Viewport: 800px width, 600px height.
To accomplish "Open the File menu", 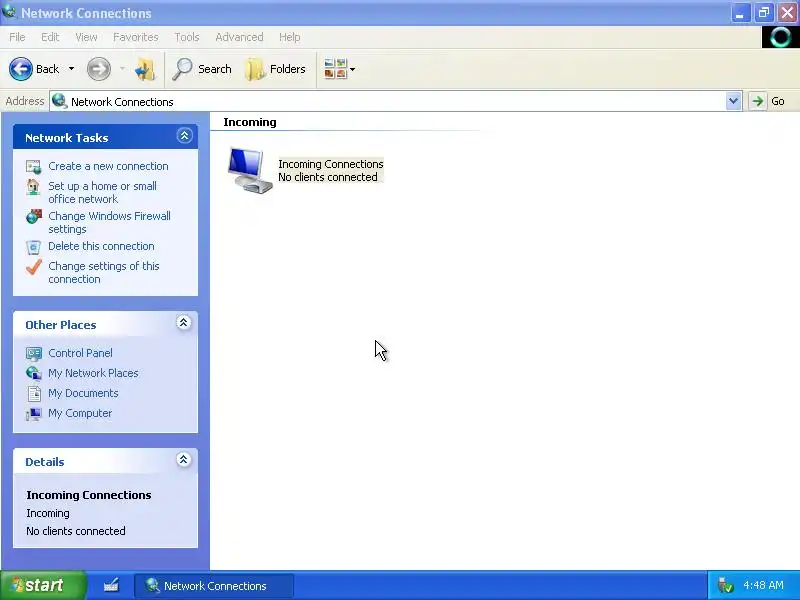I will (17, 37).
